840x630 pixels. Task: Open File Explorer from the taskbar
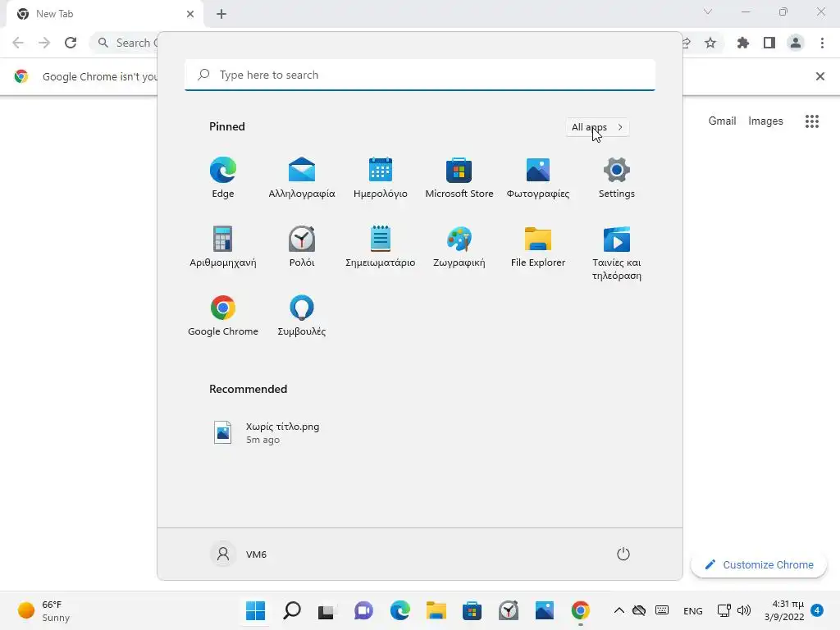coord(436,610)
